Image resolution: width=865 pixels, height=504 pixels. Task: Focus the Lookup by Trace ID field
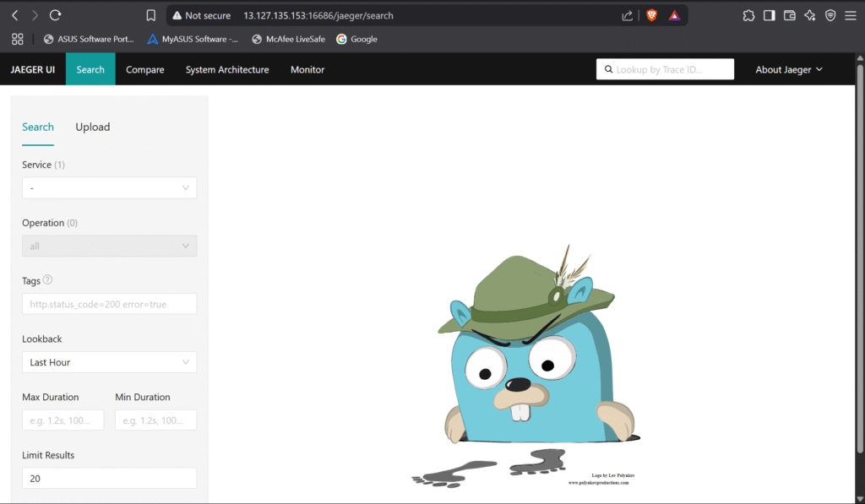(x=666, y=69)
